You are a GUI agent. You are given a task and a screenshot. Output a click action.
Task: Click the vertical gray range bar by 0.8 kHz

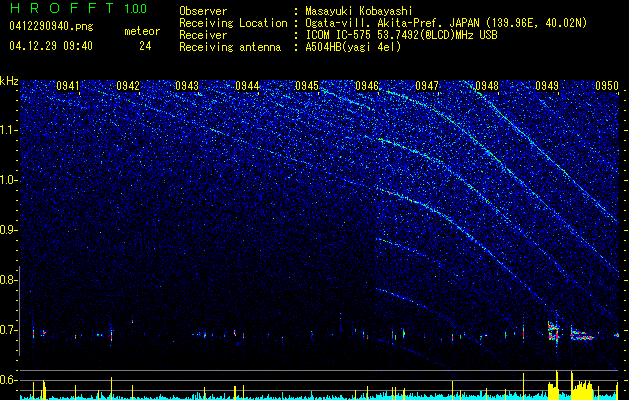click(x=20, y=311)
